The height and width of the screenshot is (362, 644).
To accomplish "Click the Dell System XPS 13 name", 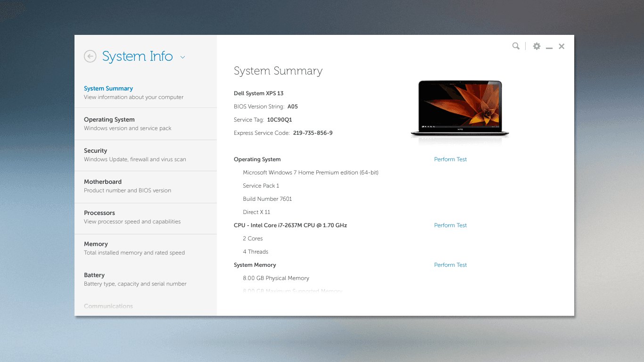I will tap(259, 93).
